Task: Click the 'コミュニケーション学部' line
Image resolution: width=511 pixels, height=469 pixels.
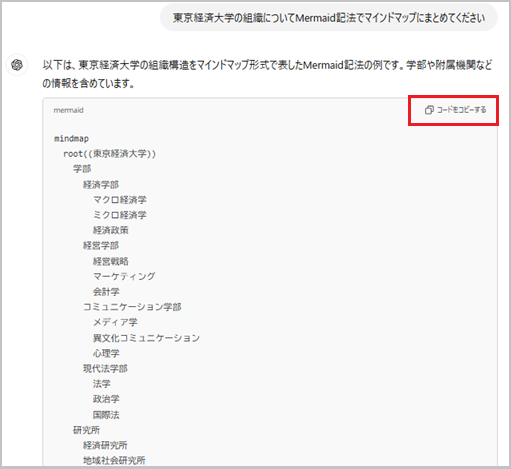Action: pos(132,307)
